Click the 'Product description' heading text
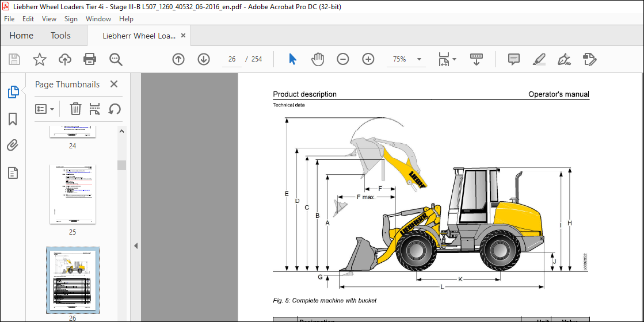Screen dimensions: 644x322 click(305, 94)
